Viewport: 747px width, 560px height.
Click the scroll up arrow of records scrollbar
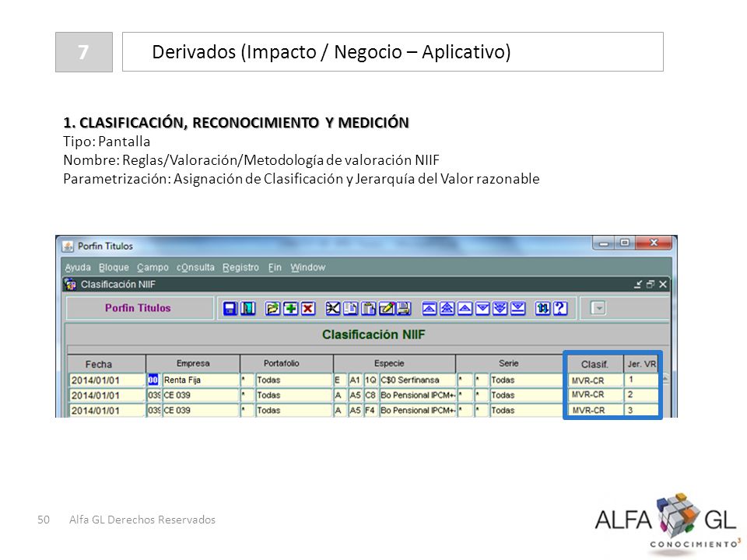click(665, 379)
